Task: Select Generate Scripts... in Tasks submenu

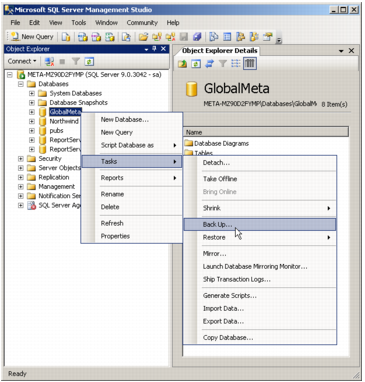Action: (x=260, y=296)
